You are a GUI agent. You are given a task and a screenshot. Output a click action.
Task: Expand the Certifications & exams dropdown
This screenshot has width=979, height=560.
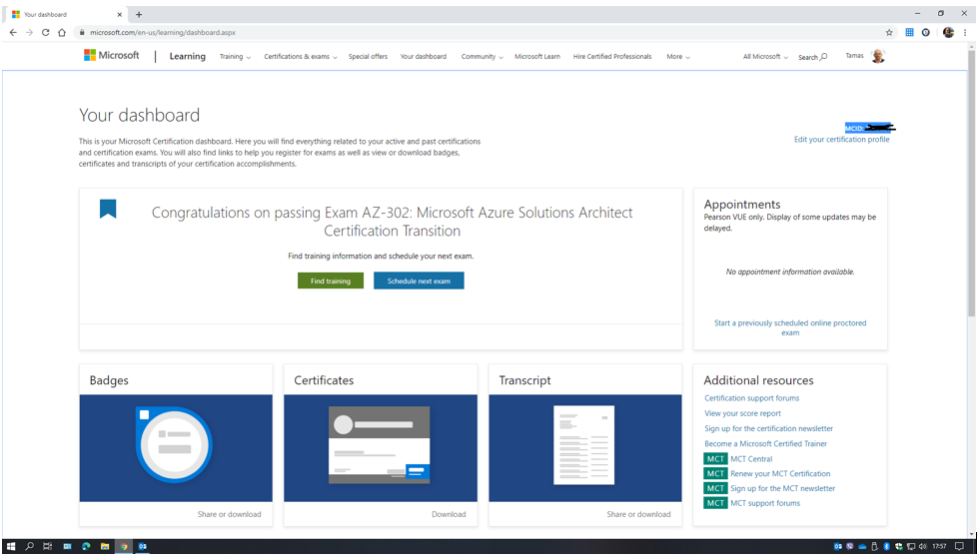coord(301,57)
